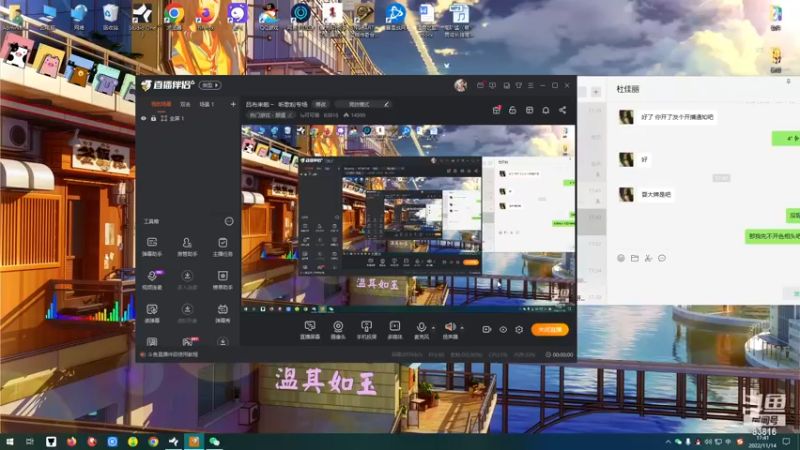This screenshot has height=450, width=800.
Task: Open the notification center in the taskbar
Action: coord(786,441)
